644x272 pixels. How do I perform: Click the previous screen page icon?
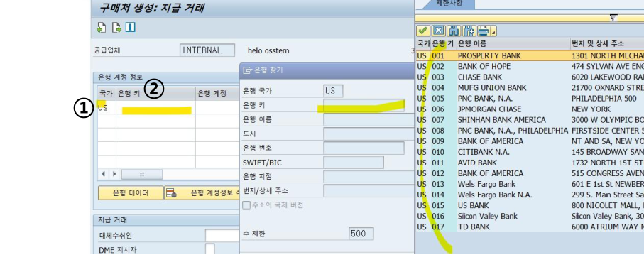(102, 28)
